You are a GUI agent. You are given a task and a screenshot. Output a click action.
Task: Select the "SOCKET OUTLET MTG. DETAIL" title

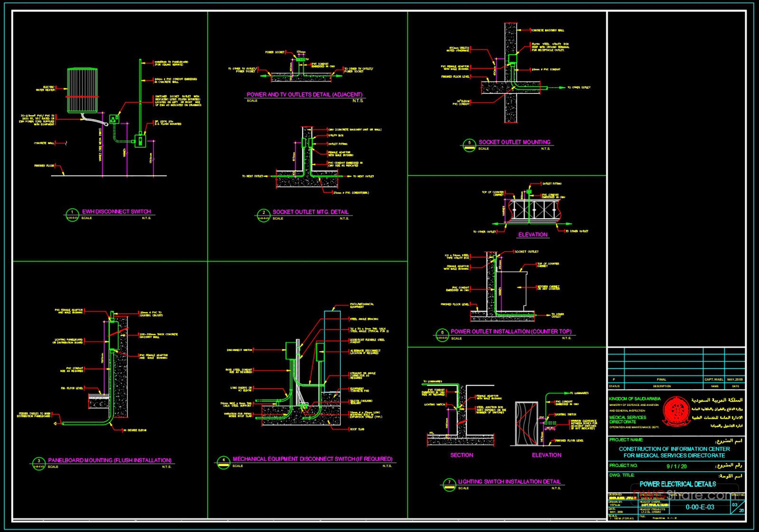pos(310,212)
